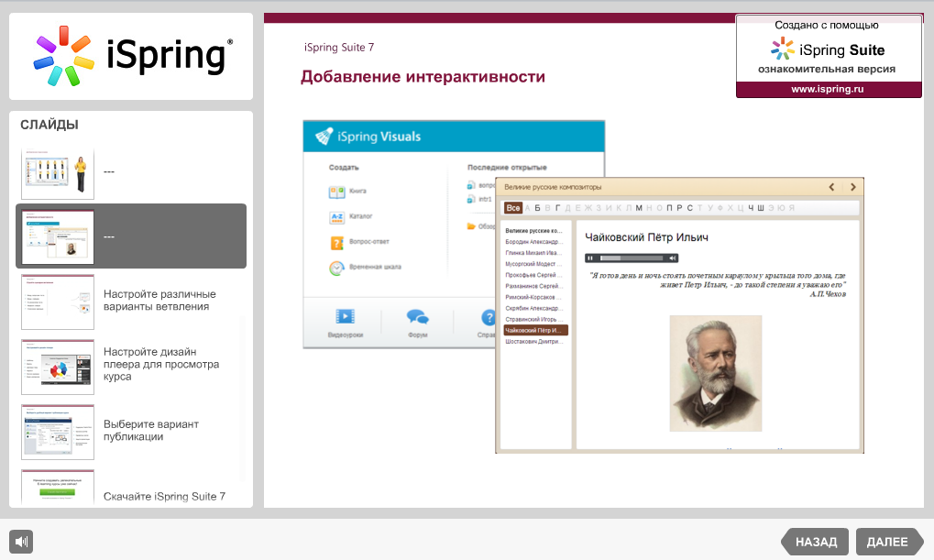Filter composers by letter Б
This screenshot has height=560, width=934.
(x=537, y=208)
